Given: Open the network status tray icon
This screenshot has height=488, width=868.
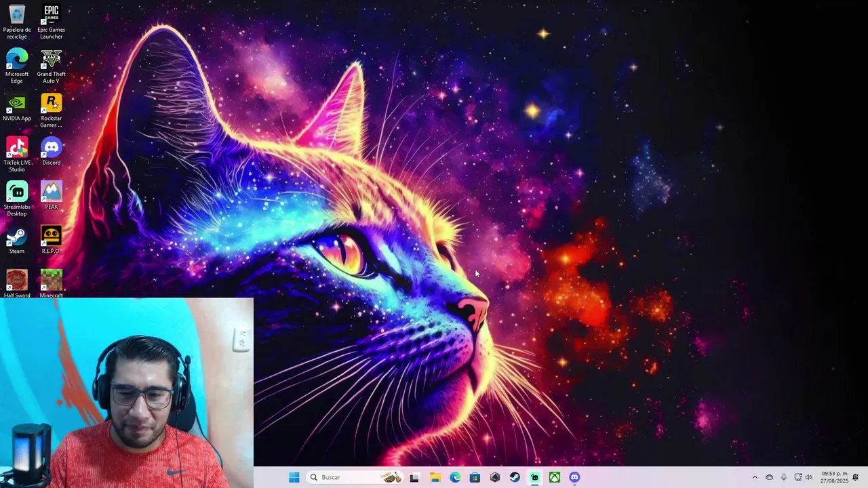Looking at the screenshot, I should tap(797, 477).
